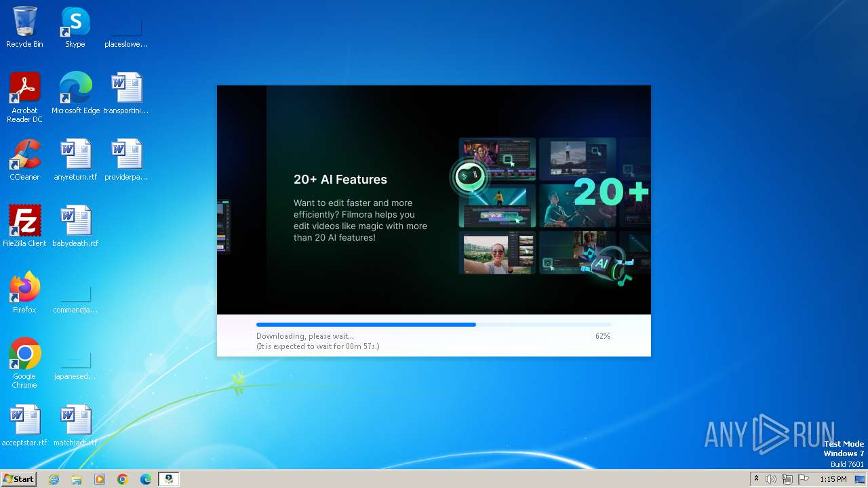Open FileZilla Client shortcut
The image size is (868, 488).
click(x=24, y=226)
